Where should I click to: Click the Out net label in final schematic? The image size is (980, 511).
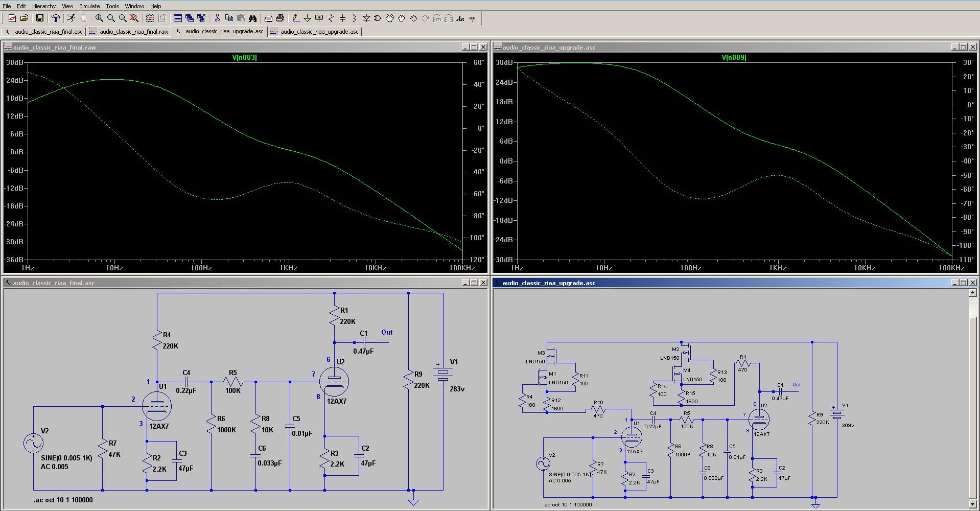click(387, 332)
